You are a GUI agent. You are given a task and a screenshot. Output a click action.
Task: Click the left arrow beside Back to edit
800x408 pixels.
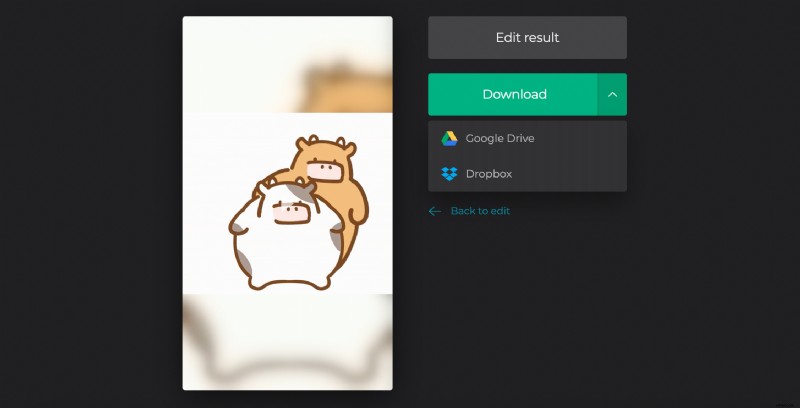coord(435,211)
